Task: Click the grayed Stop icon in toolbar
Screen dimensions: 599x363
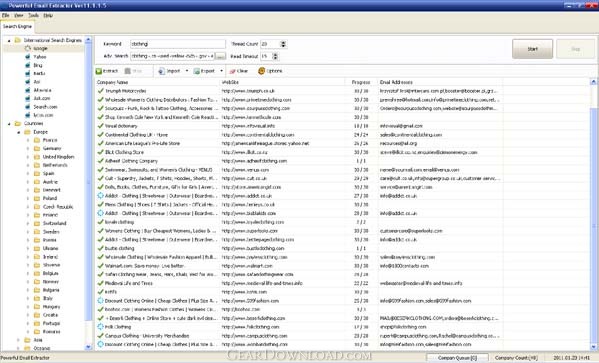Action: [x=128, y=71]
